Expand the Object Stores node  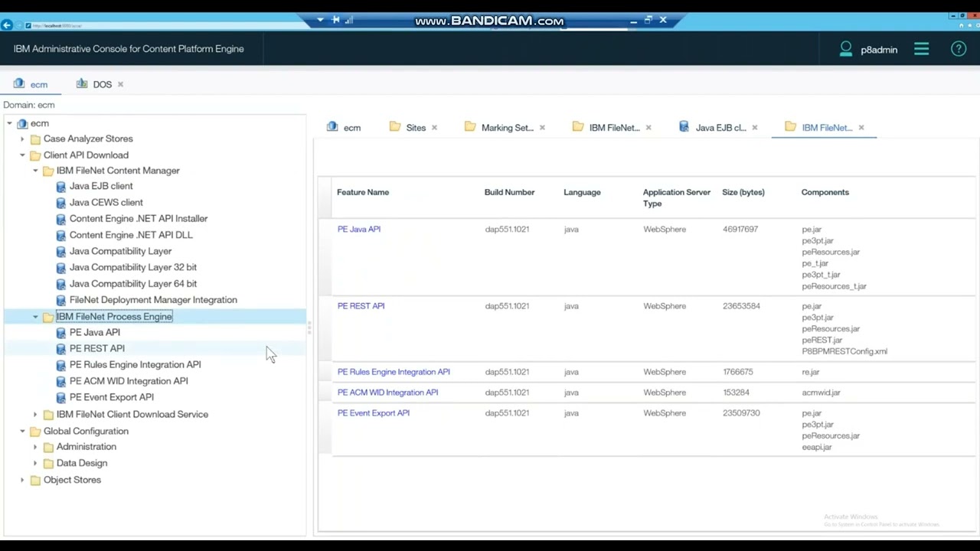(x=22, y=480)
